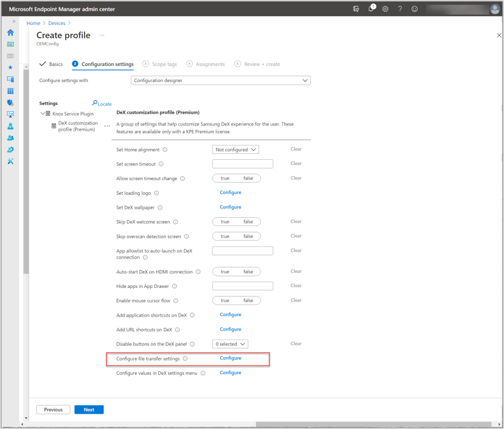Open Disable buttons on DeX panel dropdown

click(230, 344)
